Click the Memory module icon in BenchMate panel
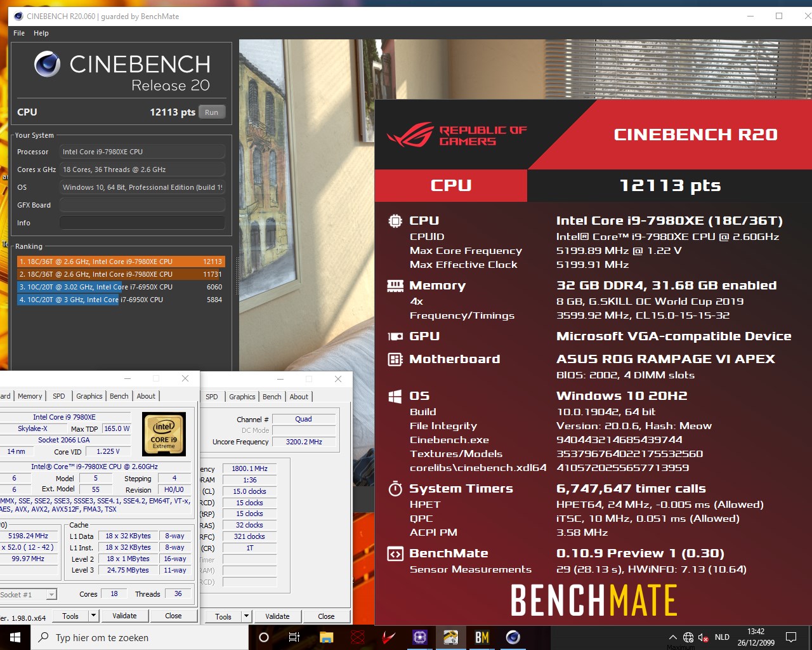 395,286
